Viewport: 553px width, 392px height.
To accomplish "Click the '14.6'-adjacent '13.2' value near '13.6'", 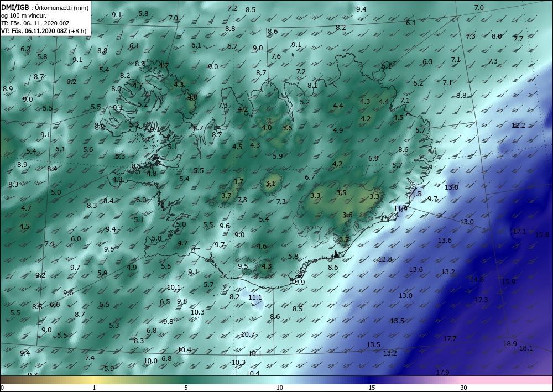I will [448, 272].
